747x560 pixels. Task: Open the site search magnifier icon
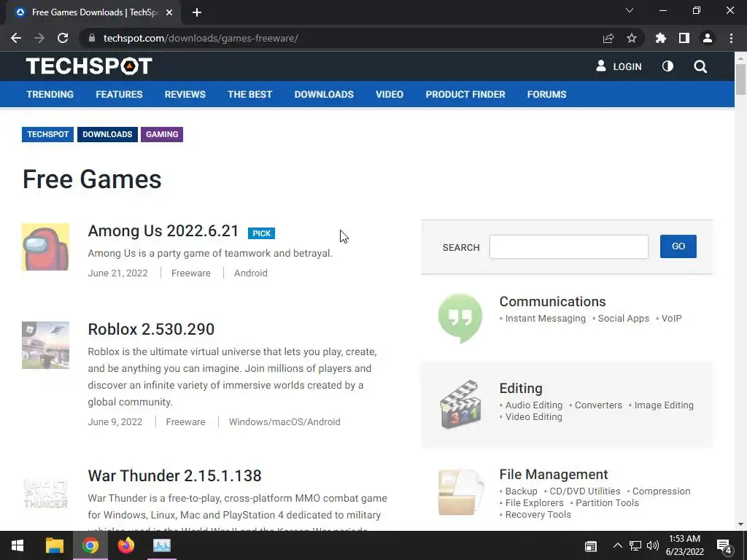tap(700, 66)
